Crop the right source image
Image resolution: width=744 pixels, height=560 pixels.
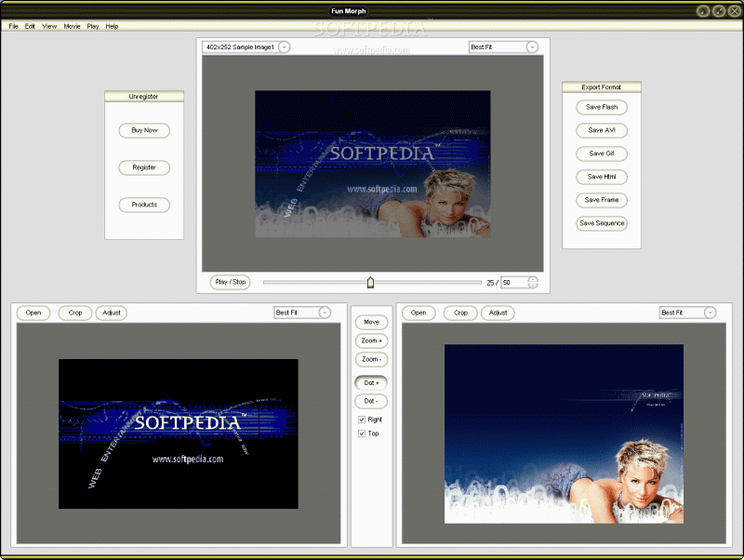pyautogui.click(x=460, y=313)
